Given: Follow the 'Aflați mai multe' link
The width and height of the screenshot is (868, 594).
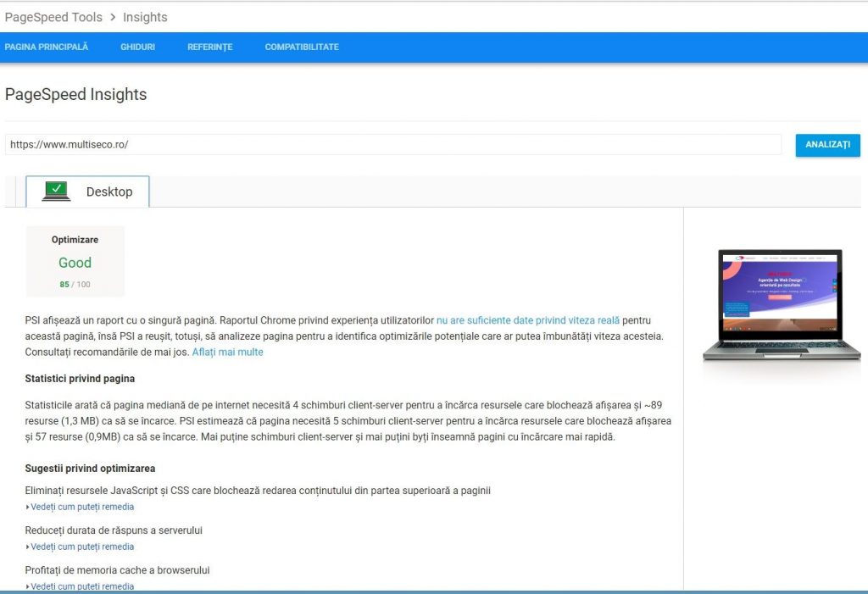Looking at the screenshot, I should click(227, 353).
